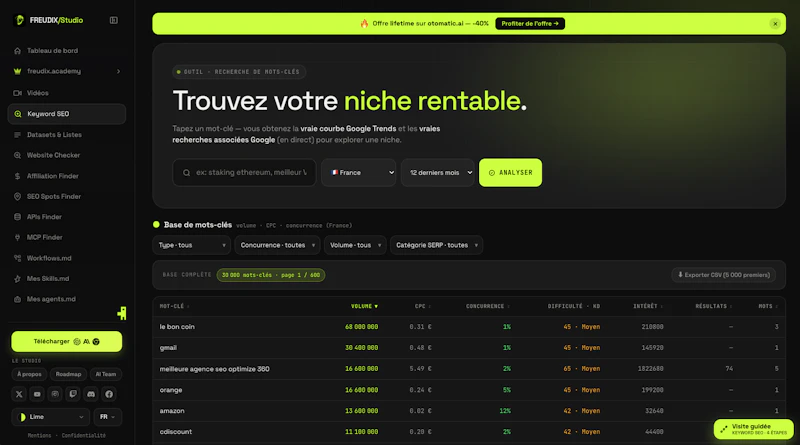Open the AI Team page
The image size is (800, 445).
[x=106, y=374]
